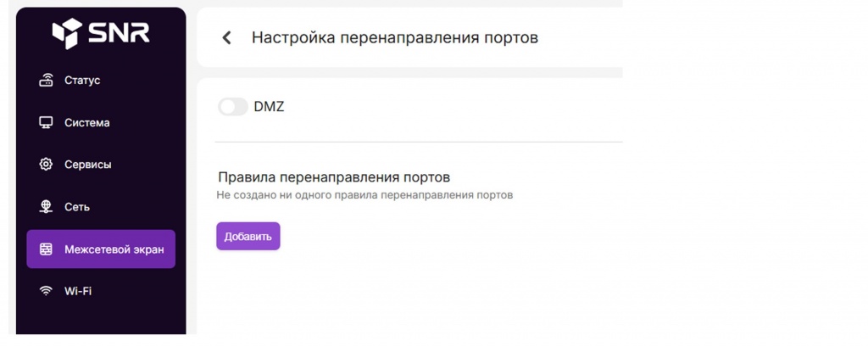Expand the Сеть sidebar section

[x=77, y=207]
